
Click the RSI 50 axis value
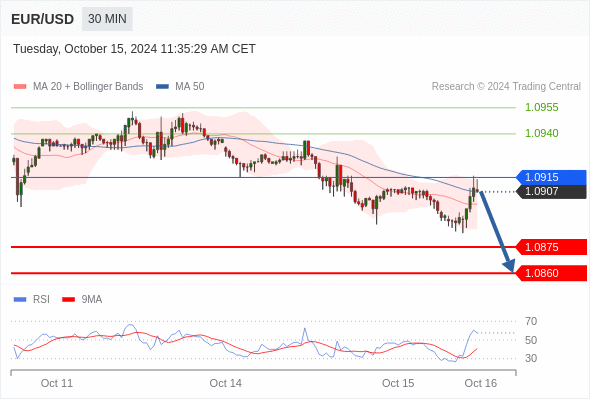531,340
